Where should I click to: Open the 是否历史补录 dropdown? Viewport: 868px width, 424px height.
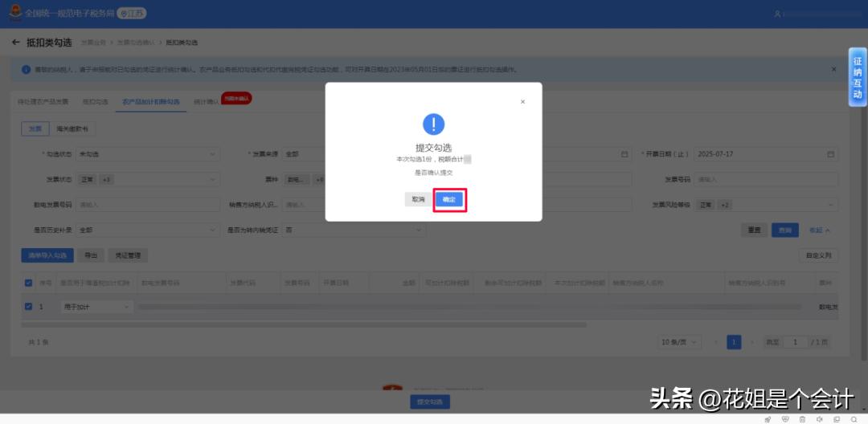149,230
